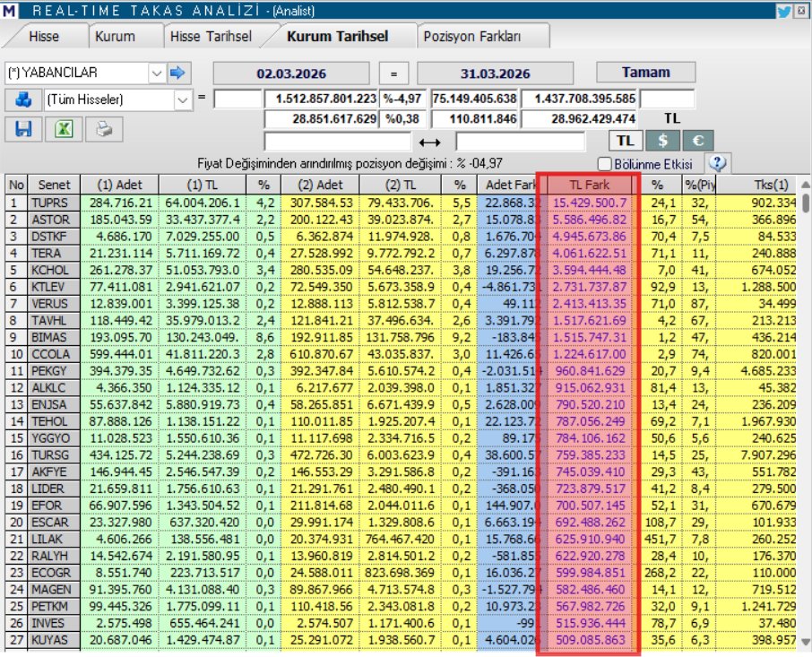This screenshot has height=657, width=812.
Task: Print using the printer icon
Action: (x=104, y=129)
